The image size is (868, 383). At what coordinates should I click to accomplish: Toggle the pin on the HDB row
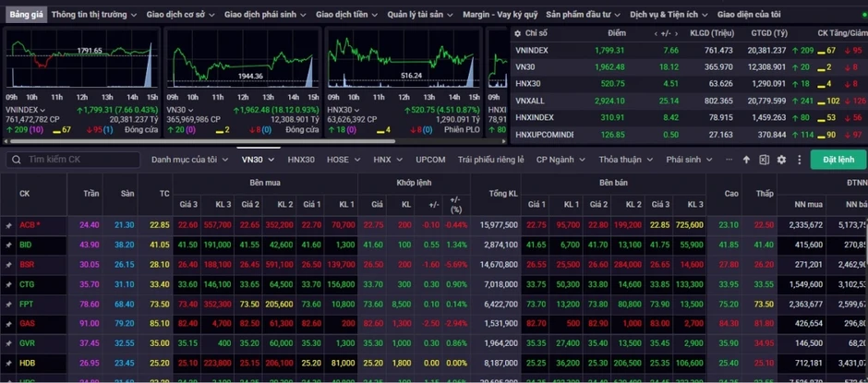(8, 364)
